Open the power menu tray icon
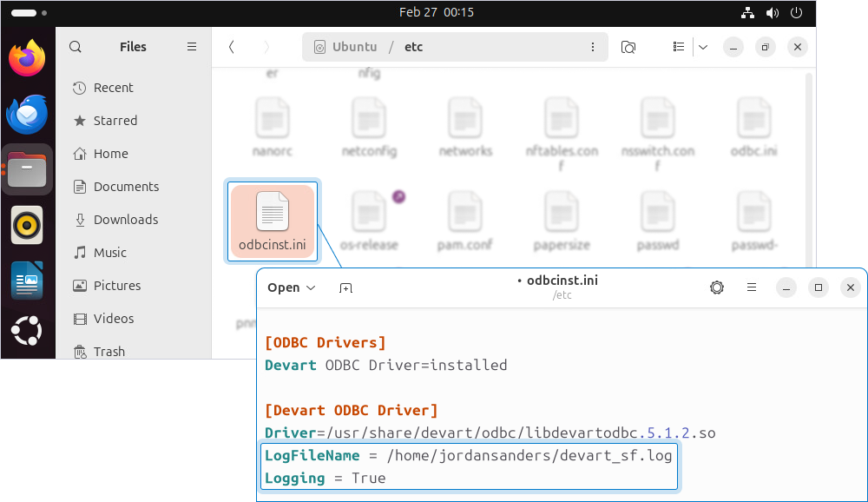Image resolution: width=868 pixels, height=502 pixels. pos(796,13)
